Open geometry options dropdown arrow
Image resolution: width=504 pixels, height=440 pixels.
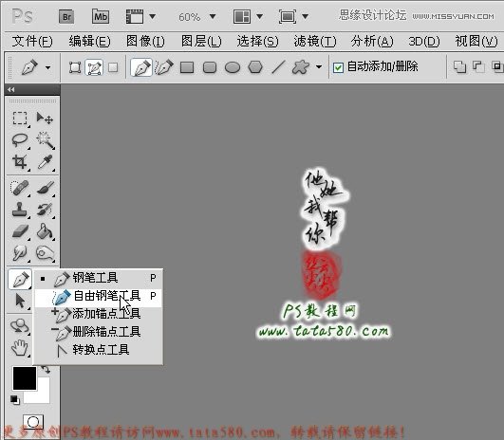(319, 67)
